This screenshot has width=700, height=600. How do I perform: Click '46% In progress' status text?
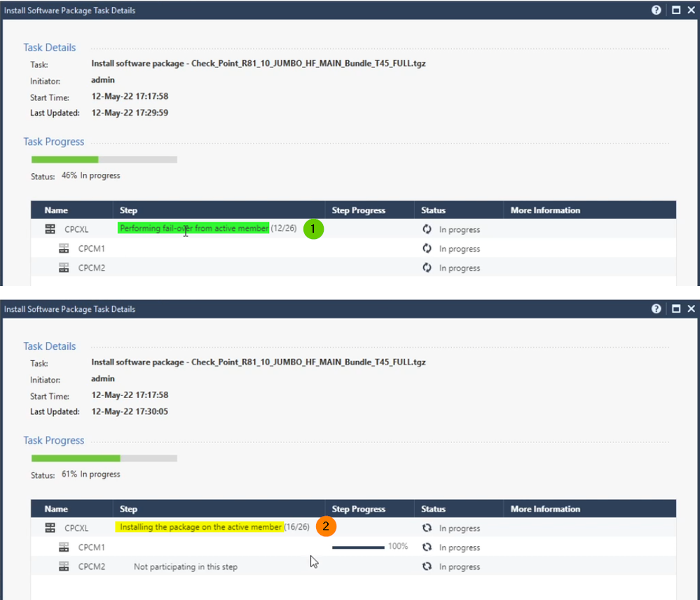click(x=90, y=175)
